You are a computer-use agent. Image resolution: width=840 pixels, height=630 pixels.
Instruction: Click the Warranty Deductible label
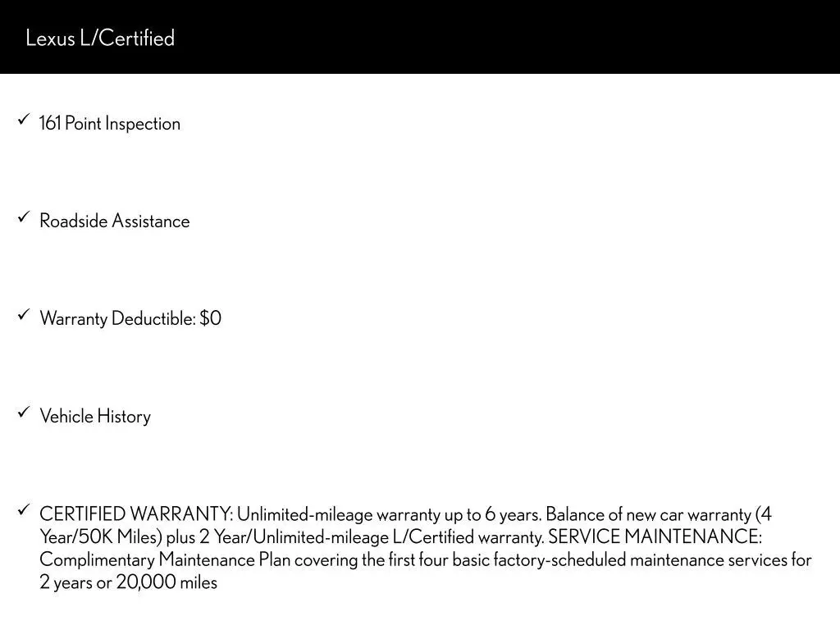(x=118, y=319)
